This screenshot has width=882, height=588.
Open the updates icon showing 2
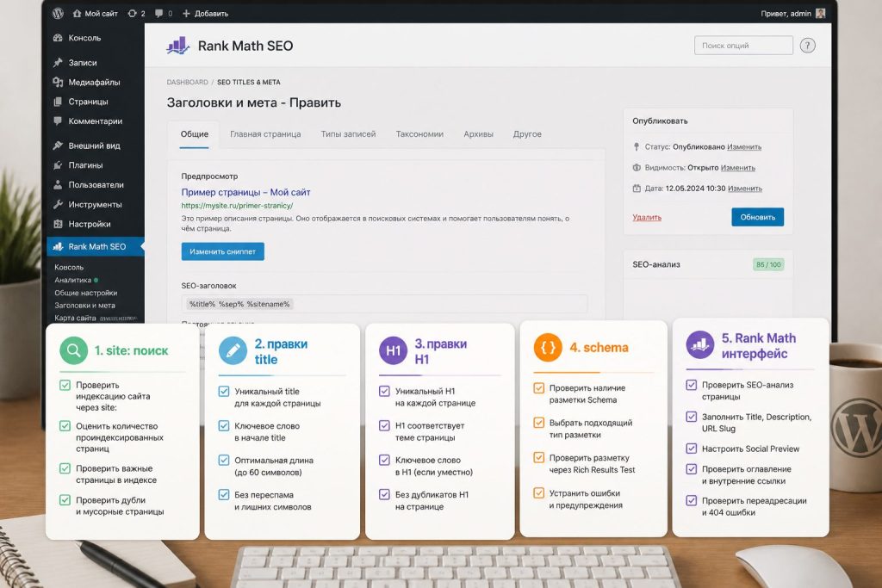[136, 14]
